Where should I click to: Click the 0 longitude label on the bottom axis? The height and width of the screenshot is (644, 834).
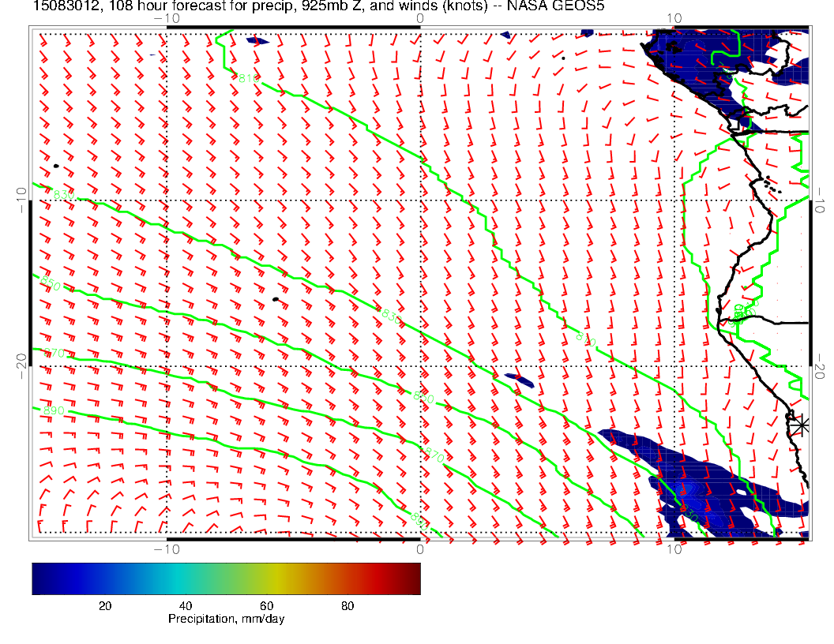click(x=420, y=549)
